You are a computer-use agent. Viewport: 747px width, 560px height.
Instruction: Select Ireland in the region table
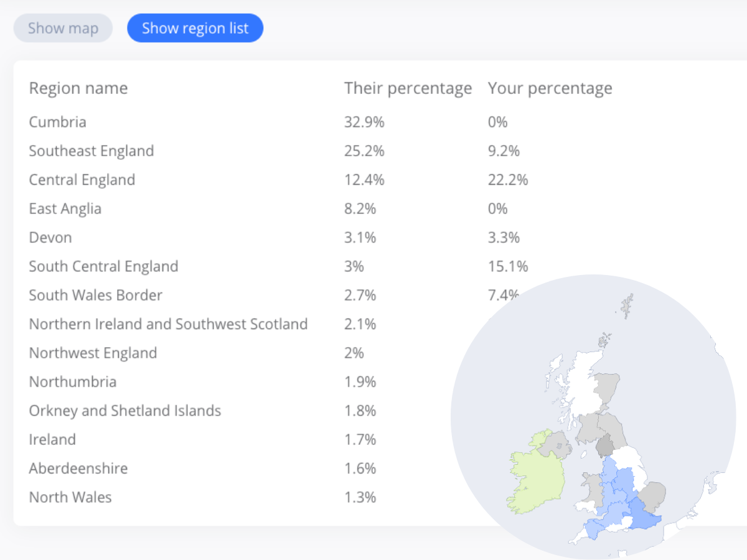coord(52,439)
